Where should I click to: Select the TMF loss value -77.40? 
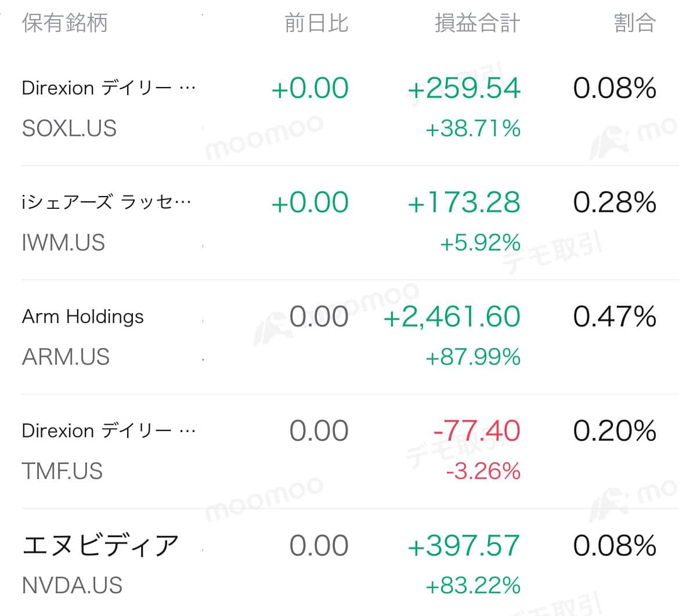coord(477,431)
